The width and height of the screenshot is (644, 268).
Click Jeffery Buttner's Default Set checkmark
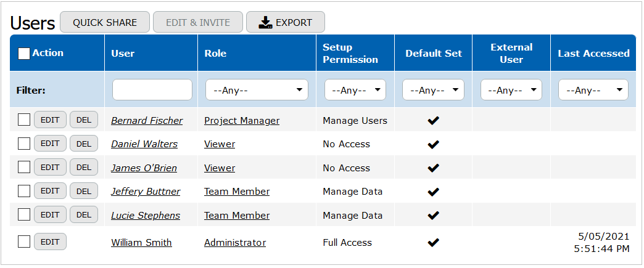click(x=433, y=192)
